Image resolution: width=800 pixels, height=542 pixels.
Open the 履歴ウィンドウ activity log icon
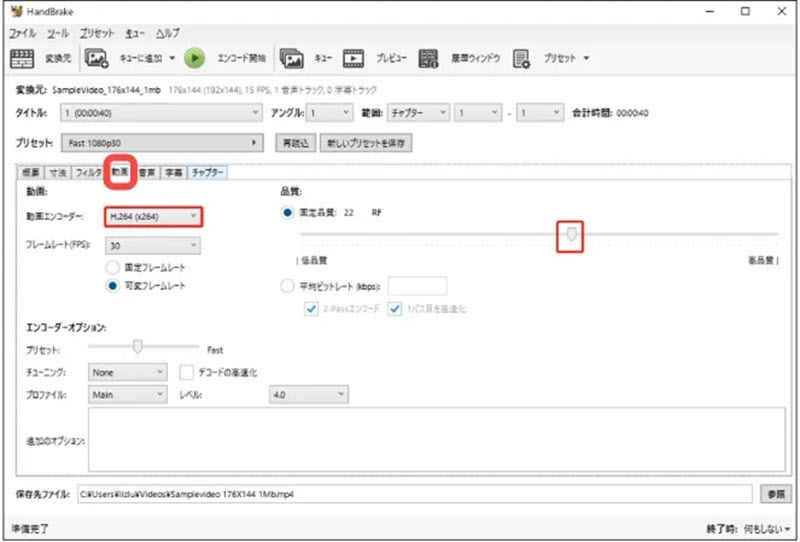[x=430, y=58]
